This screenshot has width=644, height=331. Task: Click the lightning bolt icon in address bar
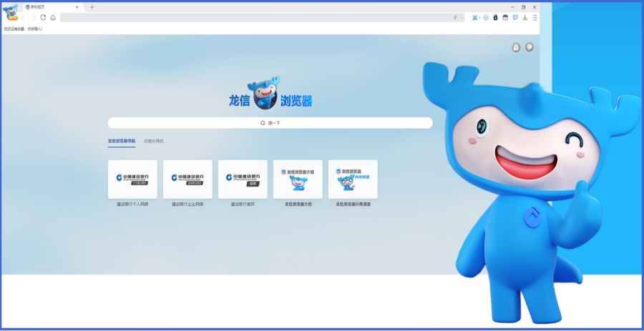(x=455, y=18)
